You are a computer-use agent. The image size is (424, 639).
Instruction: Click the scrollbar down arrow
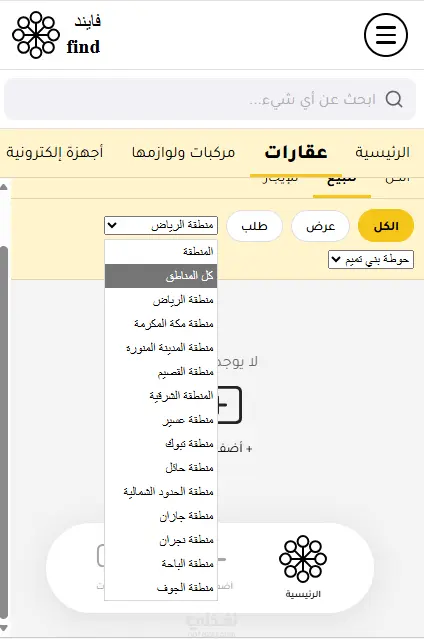pos(4,629)
